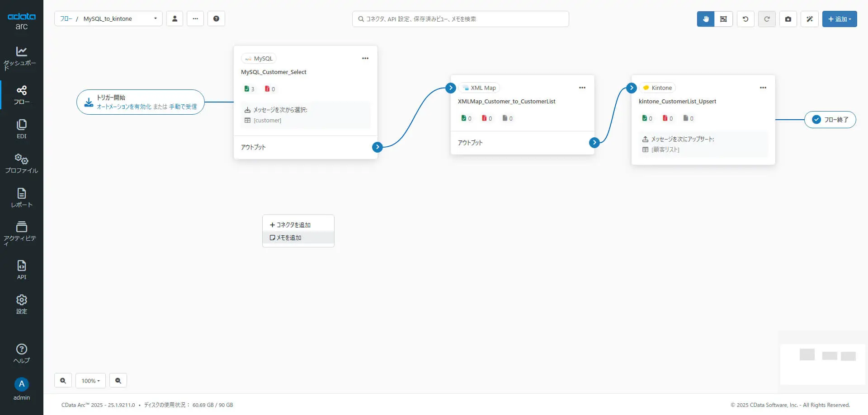Open ヘルプ help in the sidebar
This screenshot has height=415, width=868.
pos(21,354)
